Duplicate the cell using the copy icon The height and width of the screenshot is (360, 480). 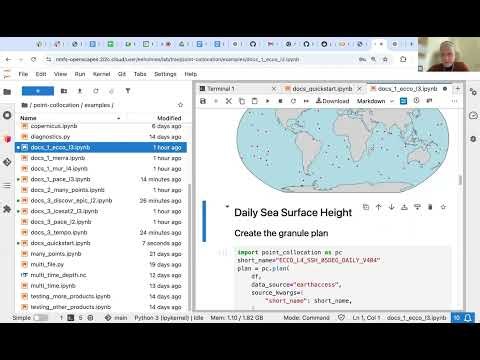click(x=366, y=207)
